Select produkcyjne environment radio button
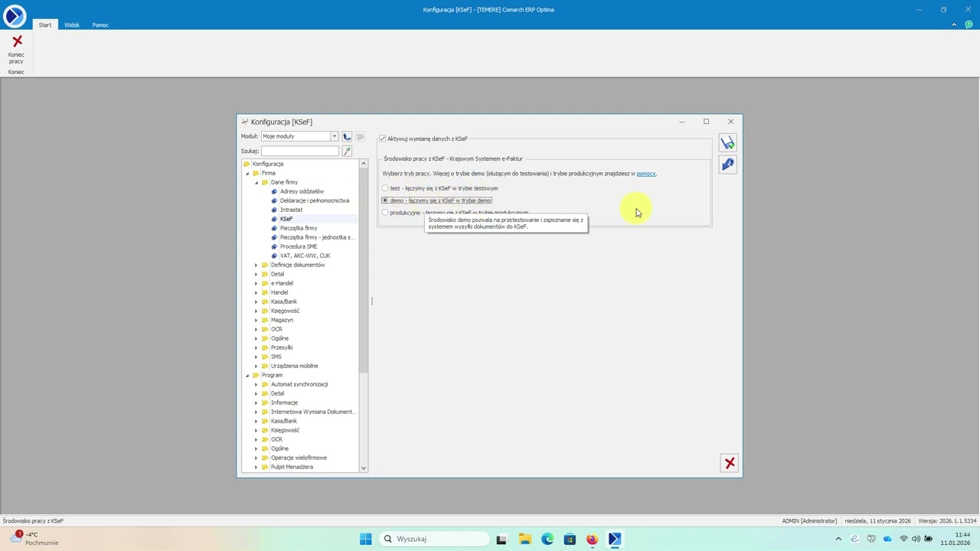 [385, 213]
